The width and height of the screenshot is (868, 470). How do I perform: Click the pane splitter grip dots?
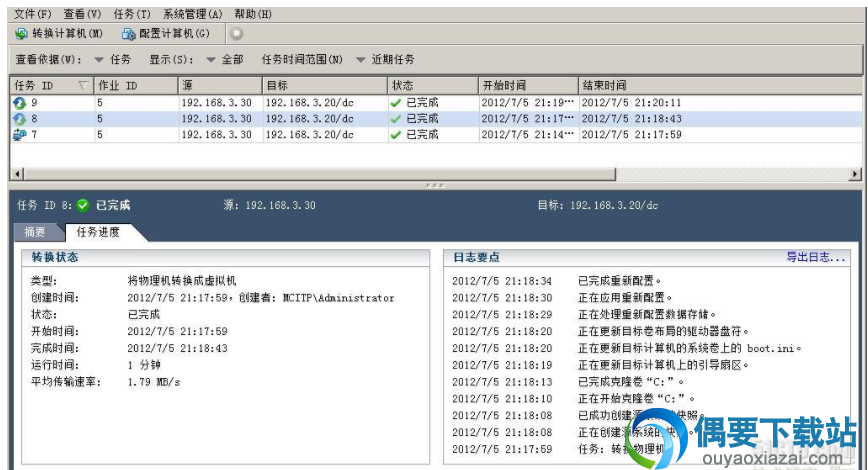(x=435, y=185)
